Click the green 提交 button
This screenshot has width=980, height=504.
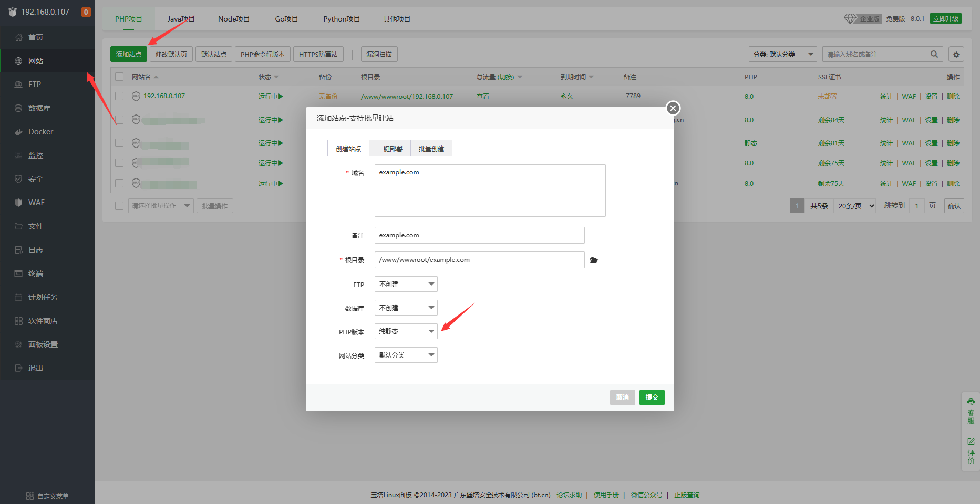tap(652, 397)
